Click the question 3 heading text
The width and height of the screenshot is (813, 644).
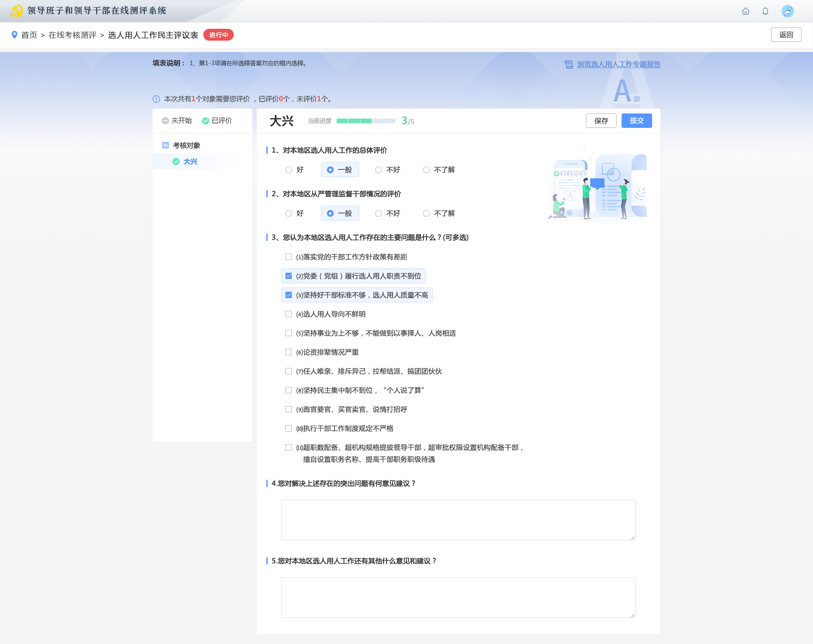click(x=370, y=238)
